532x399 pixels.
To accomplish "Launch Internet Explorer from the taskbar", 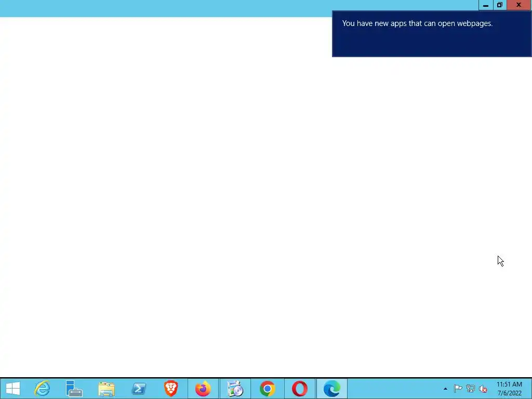I will 42,389.
